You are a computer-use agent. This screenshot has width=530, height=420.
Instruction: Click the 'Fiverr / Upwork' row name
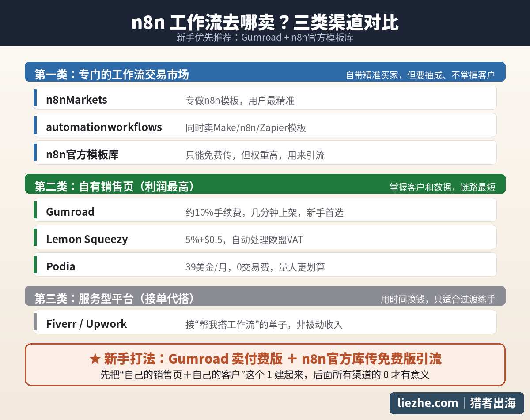coord(87,324)
